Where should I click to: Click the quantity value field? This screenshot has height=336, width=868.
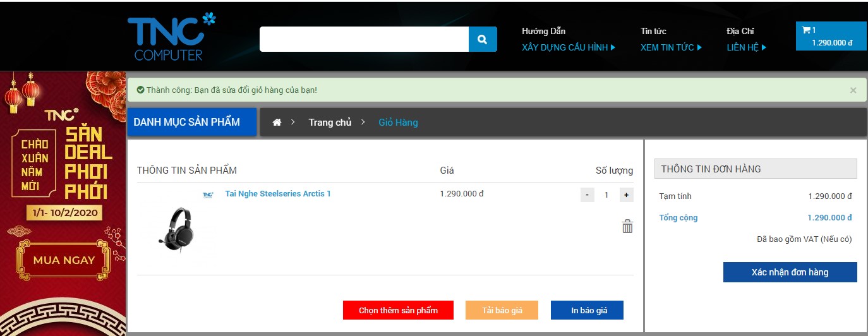click(606, 195)
